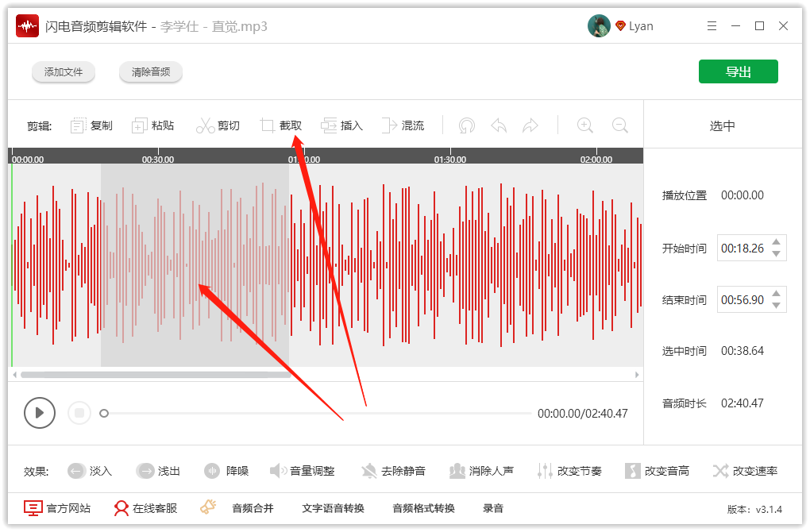Click the Lyan username

pos(641,26)
